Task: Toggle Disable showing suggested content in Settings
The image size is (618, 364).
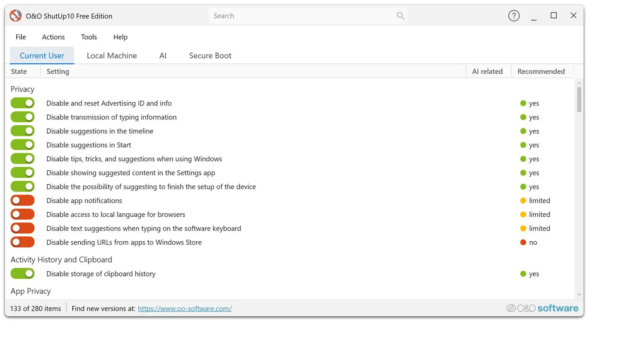Action: click(22, 173)
